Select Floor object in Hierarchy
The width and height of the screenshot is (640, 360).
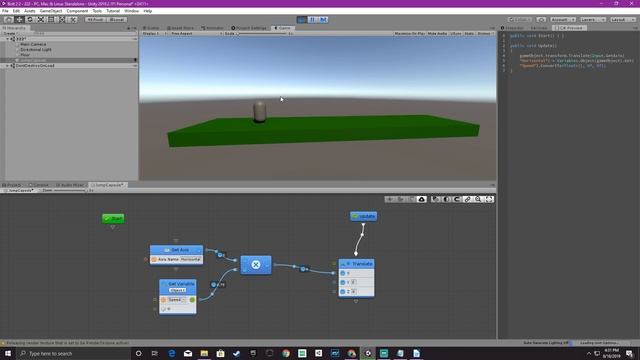pyautogui.click(x=25, y=55)
